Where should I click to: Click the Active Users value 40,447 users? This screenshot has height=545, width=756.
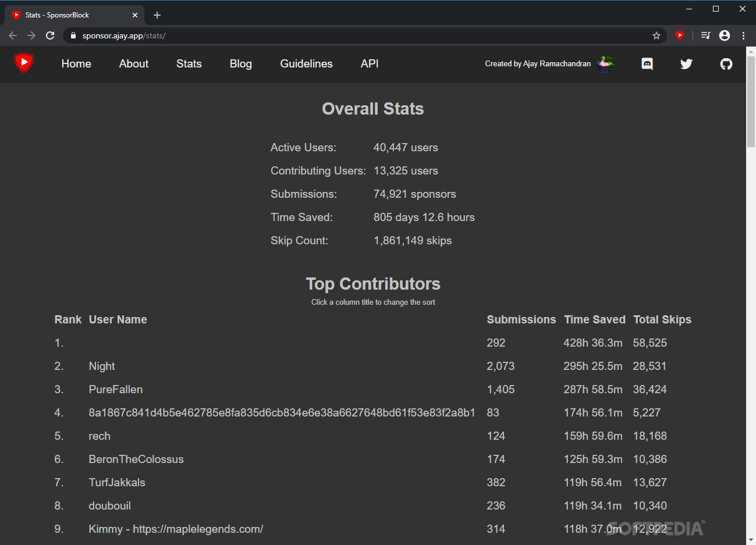406,148
